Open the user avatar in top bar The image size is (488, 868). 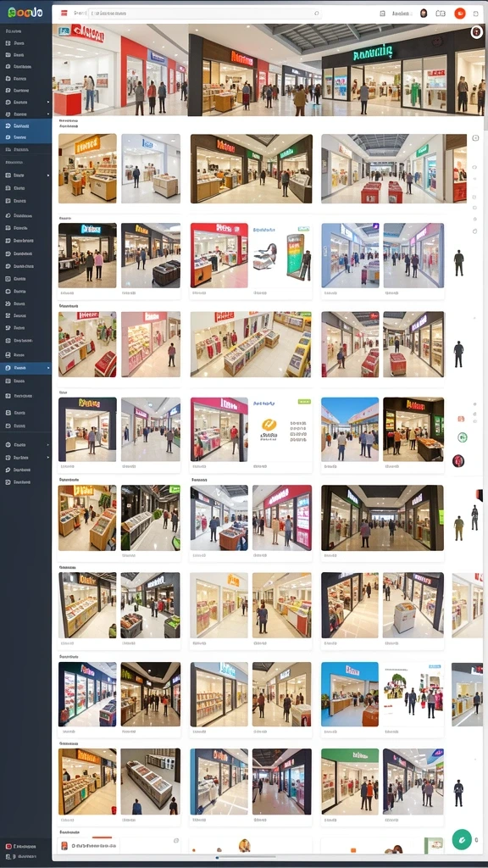[424, 14]
